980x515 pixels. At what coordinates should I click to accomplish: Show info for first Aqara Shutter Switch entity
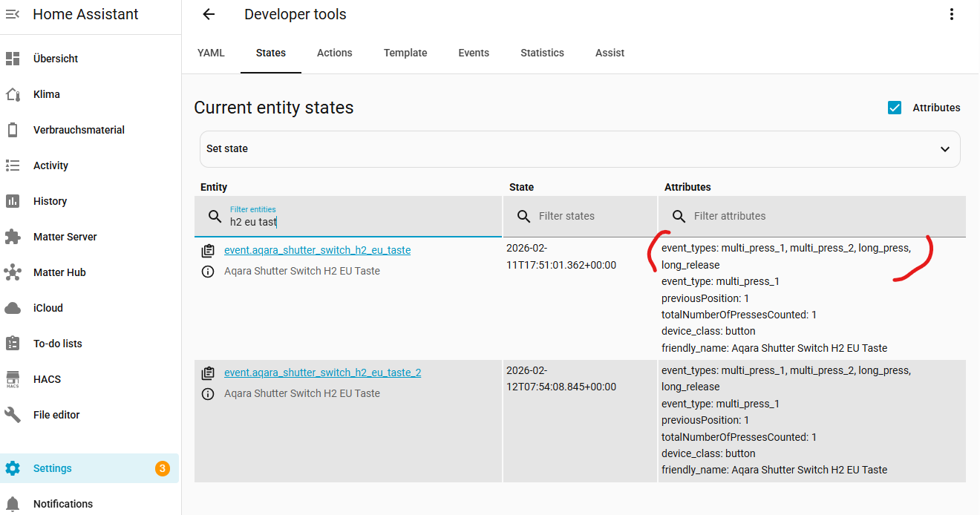[x=208, y=272]
